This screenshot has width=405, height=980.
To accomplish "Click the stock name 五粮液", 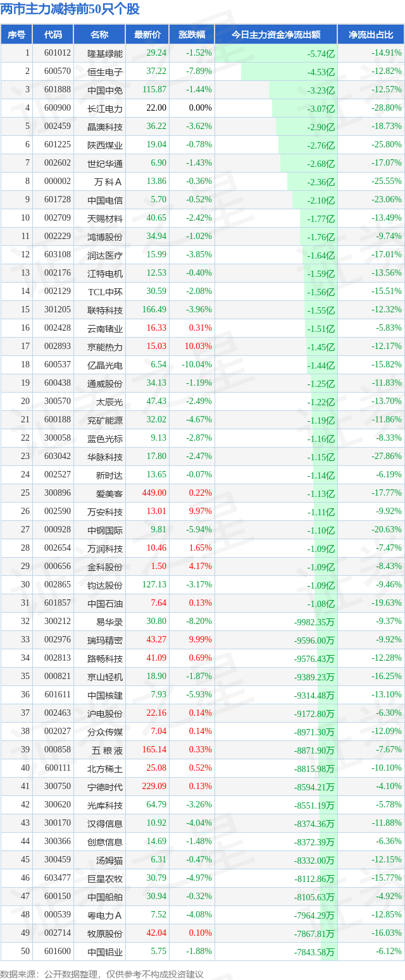I will pyautogui.click(x=105, y=750).
